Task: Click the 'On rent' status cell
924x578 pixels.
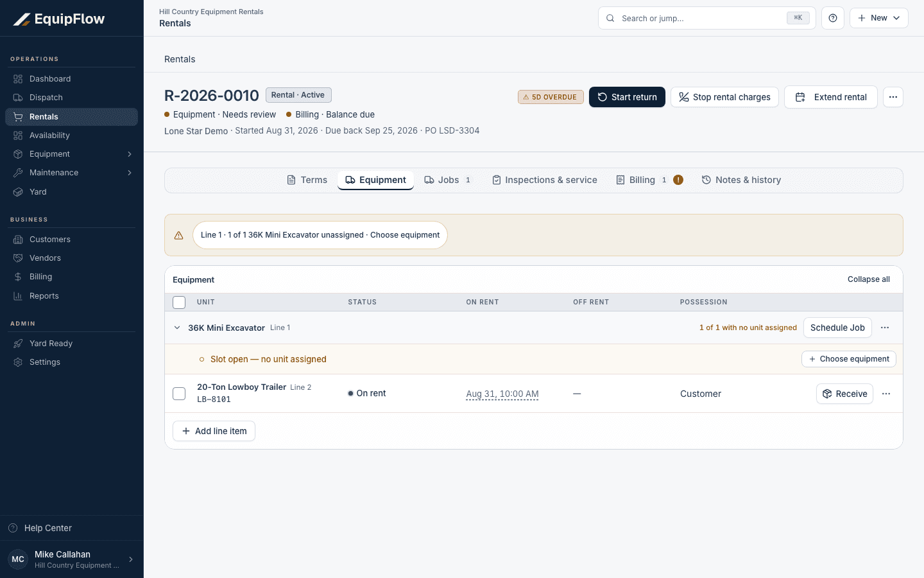Action: tap(367, 394)
